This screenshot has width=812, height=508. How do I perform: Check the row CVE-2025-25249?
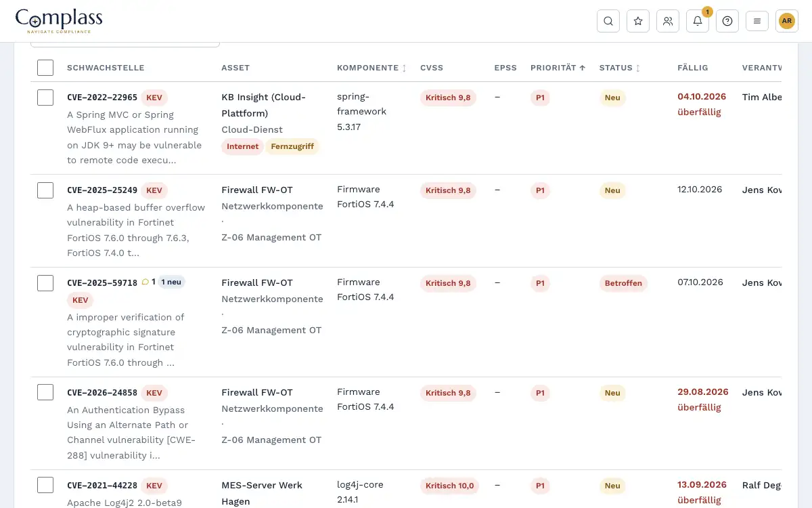[x=45, y=190]
